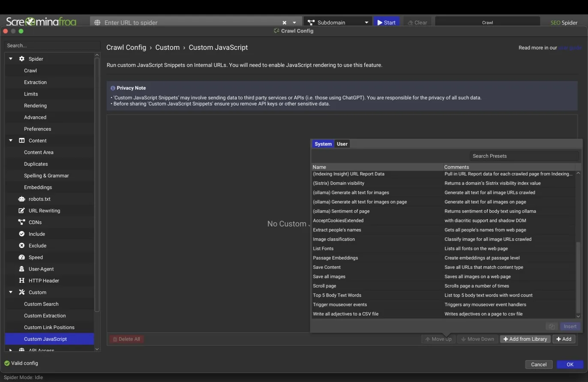Image resolution: width=588 pixels, height=382 pixels.
Task: Click the Move Up button
Action: click(x=438, y=339)
